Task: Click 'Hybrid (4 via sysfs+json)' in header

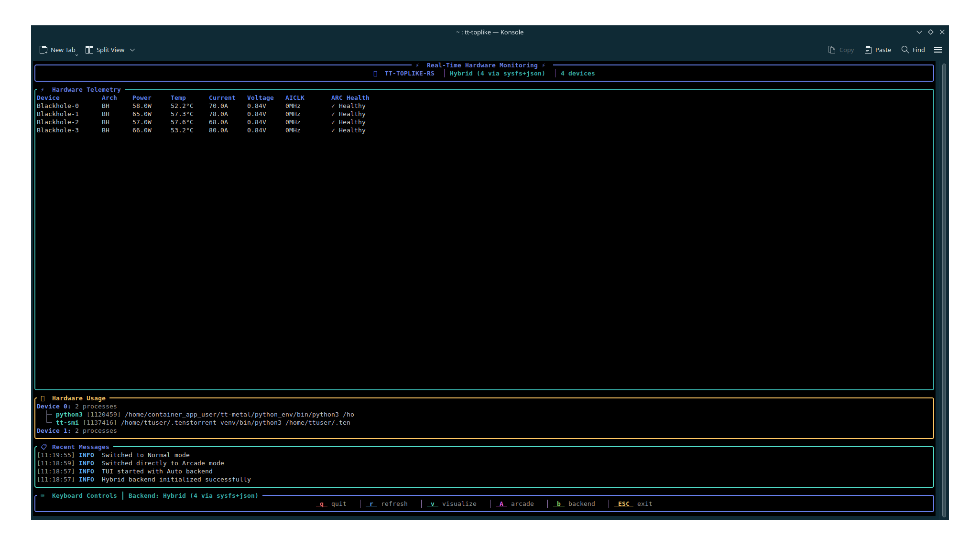Action: (497, 74)
